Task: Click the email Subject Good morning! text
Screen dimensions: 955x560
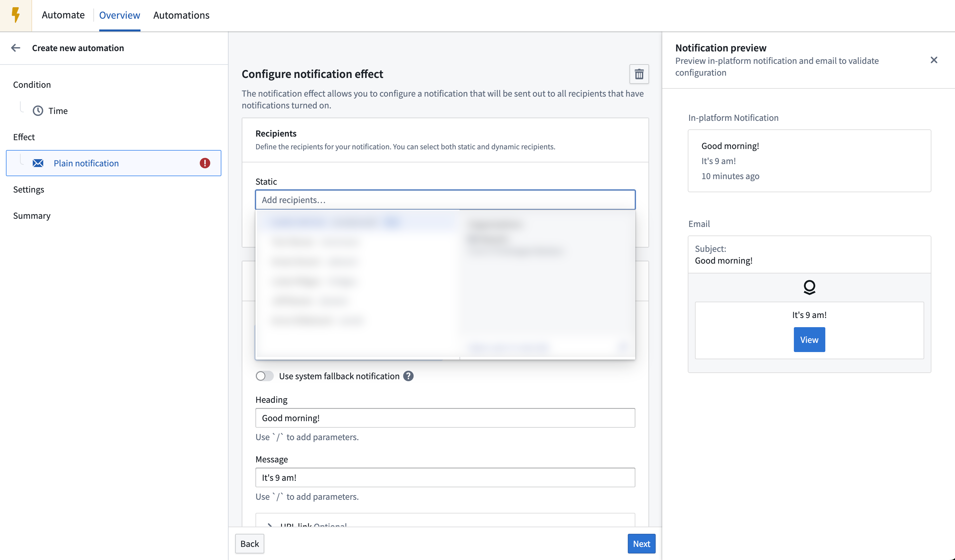Action: pos(723,260)
